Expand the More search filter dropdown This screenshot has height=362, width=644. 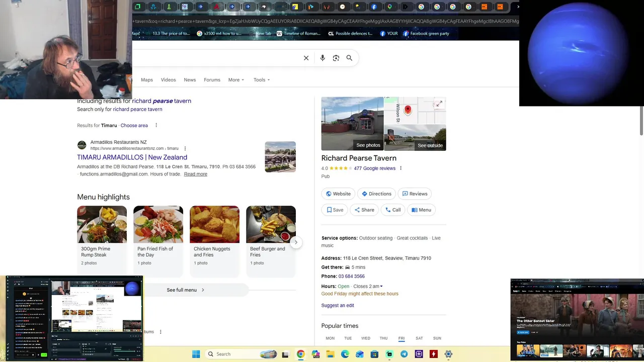tap(236, 80)
